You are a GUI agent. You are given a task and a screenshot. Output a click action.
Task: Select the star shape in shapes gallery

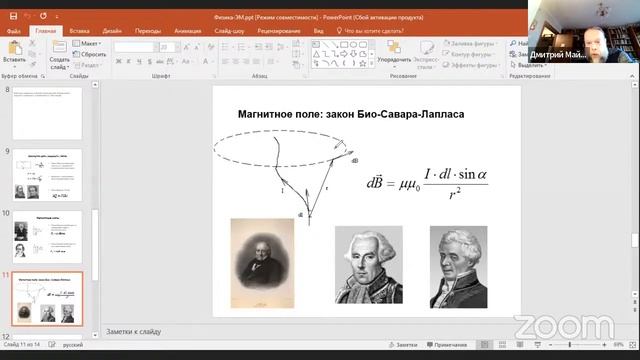coord(362,63)
